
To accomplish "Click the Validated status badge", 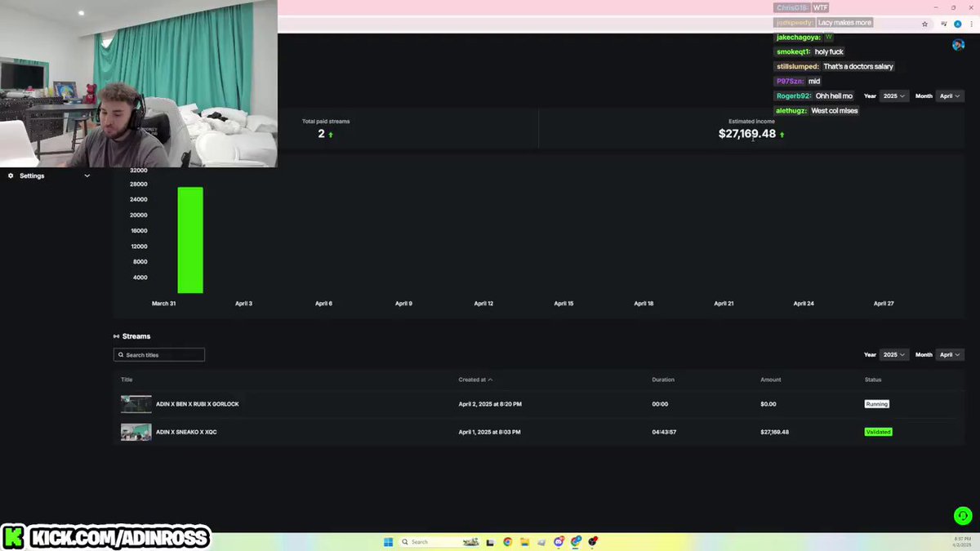I will [x=879, y=432].
